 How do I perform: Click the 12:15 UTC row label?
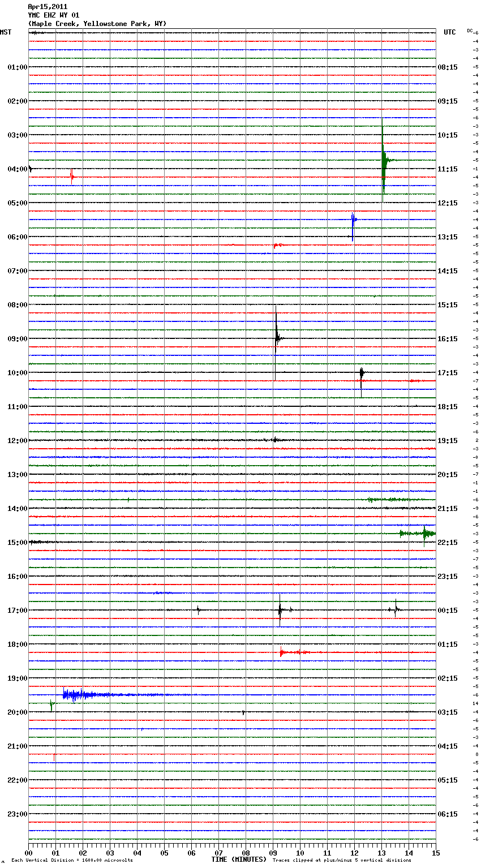pos(448,203)
